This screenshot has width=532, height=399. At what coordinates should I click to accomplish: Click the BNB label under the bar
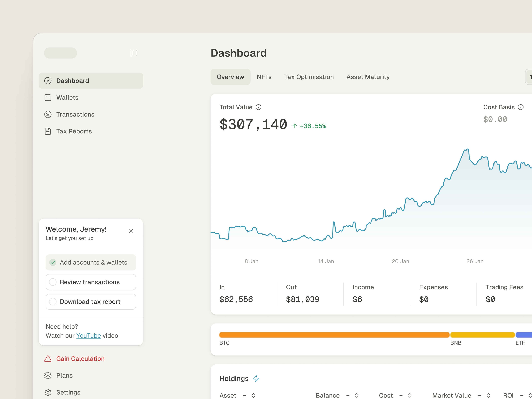click(x=456, y=343)
